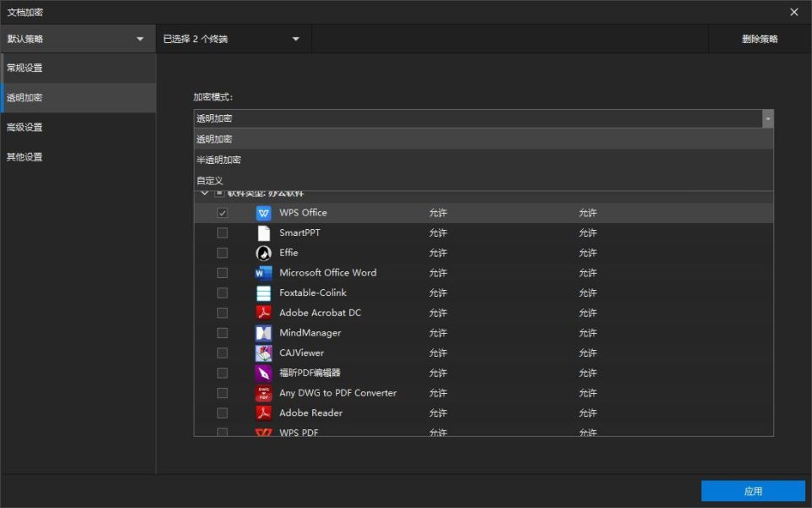Image resolution: width=812 pixels, height=508 pixels.
Task: Click the Adobe Reader icon
Action: coord(264,413)
